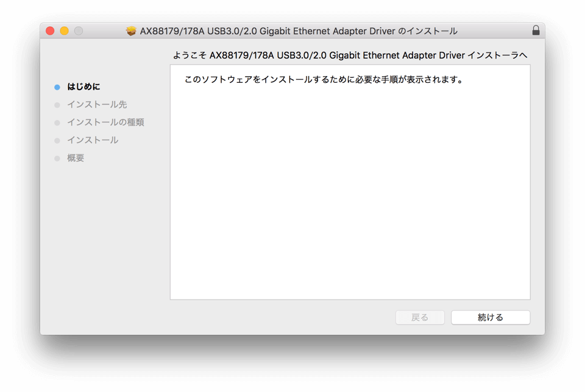This screenshot has width=585, height=392.
Task: Click the package icon in the window title
Action: click(131, 31)
